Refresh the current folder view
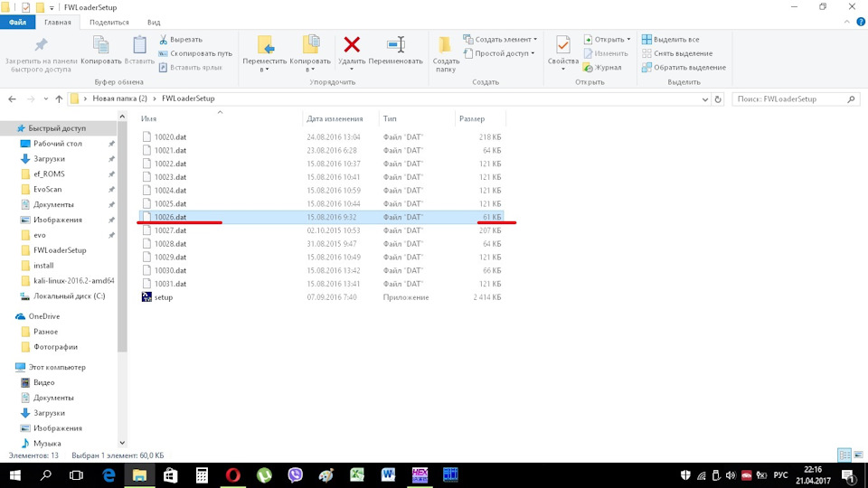This screenshot has width=868, height=488. tap(718, 99)
